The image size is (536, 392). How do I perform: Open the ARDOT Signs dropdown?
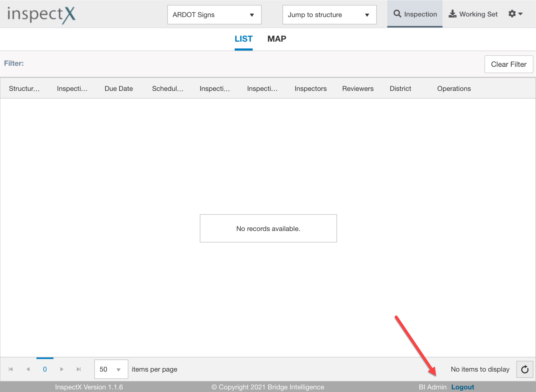214,15
